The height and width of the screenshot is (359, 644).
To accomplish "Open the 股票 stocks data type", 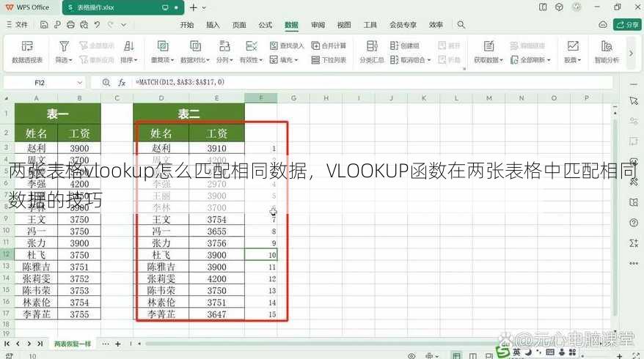I will [573, 52].
